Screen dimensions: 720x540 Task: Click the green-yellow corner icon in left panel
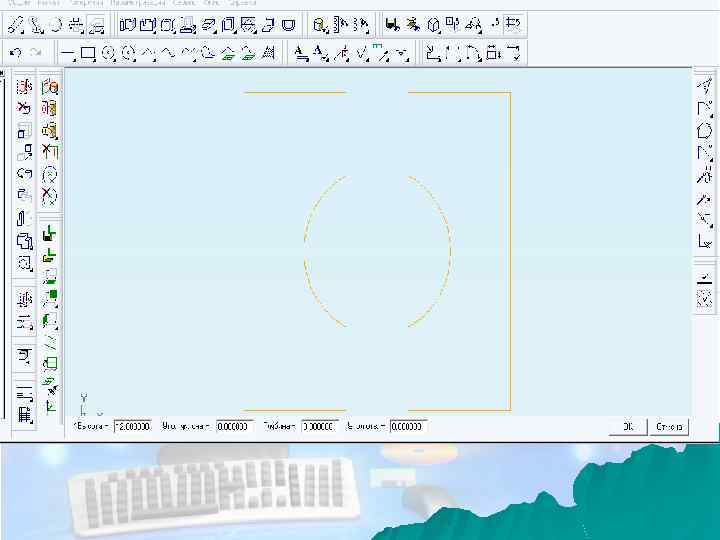pyautogui.click(x=50, y=255)
